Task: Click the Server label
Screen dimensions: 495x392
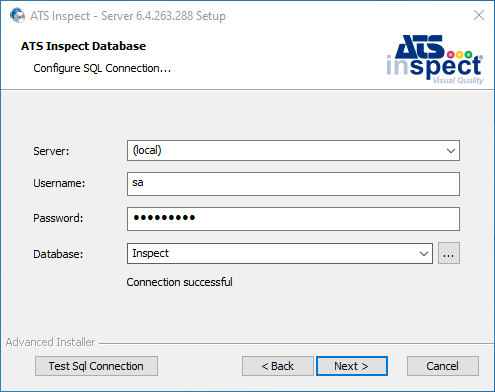Action: click(51, 151)
